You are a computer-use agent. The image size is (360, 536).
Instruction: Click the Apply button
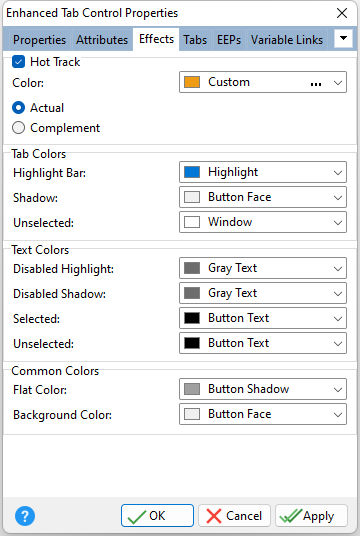311,515
